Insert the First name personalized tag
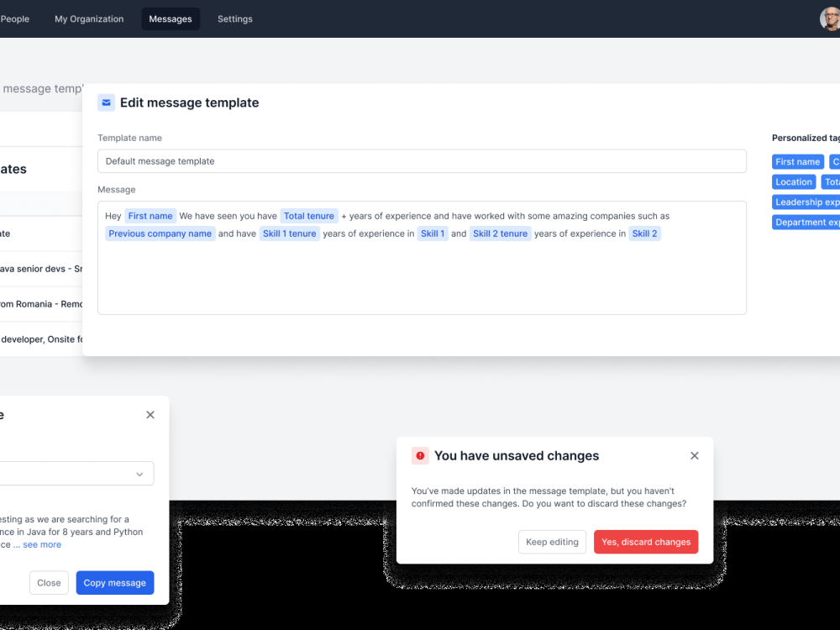840x630 pixels. pyautogui.click(x=798, y=162)
